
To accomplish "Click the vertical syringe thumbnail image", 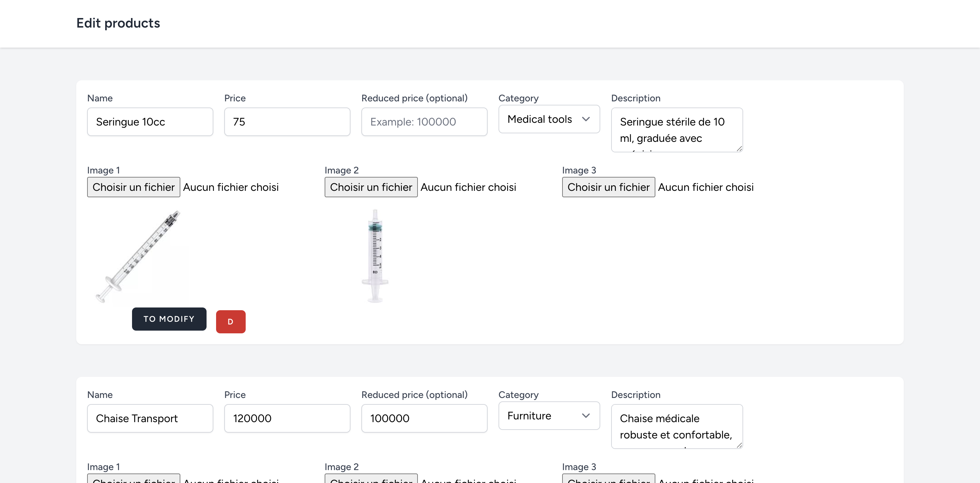I will (x=375, y=255).
